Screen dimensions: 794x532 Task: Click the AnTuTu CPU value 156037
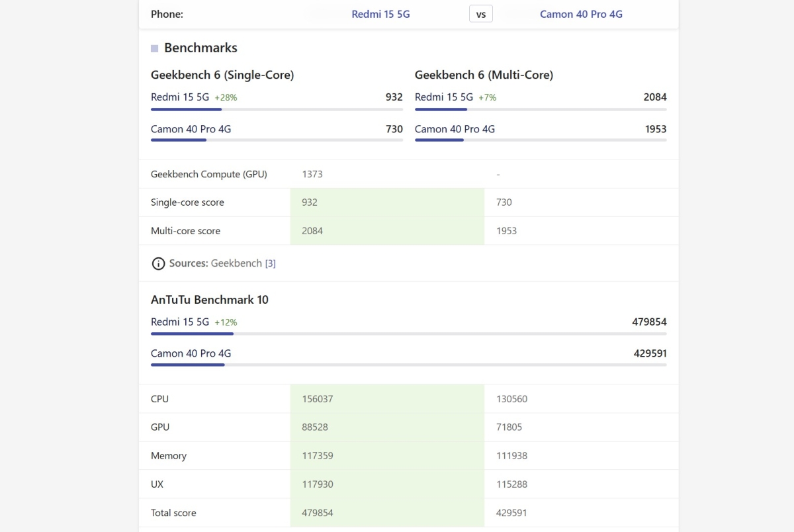[x=318, y=399]
